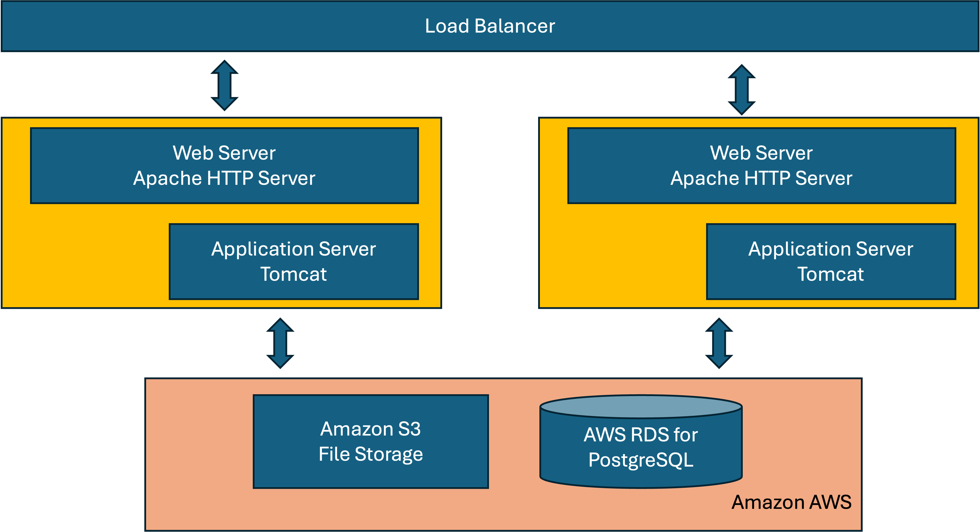Click the double arrow below right server group
The image size is (980, 532).
(719, 343)
